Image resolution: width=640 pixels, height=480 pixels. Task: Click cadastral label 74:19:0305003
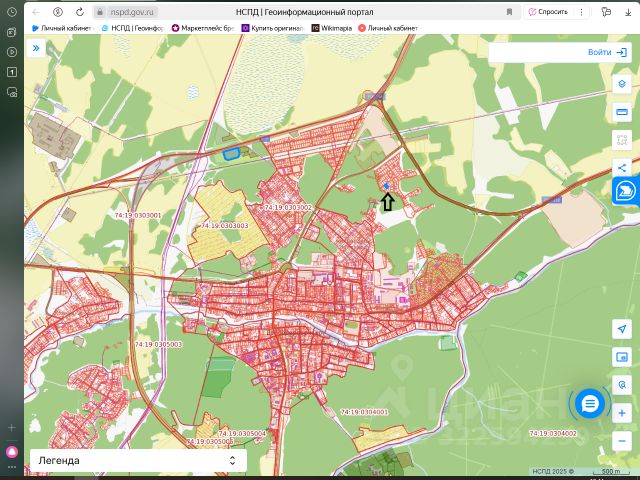click(x=158, y=344)
